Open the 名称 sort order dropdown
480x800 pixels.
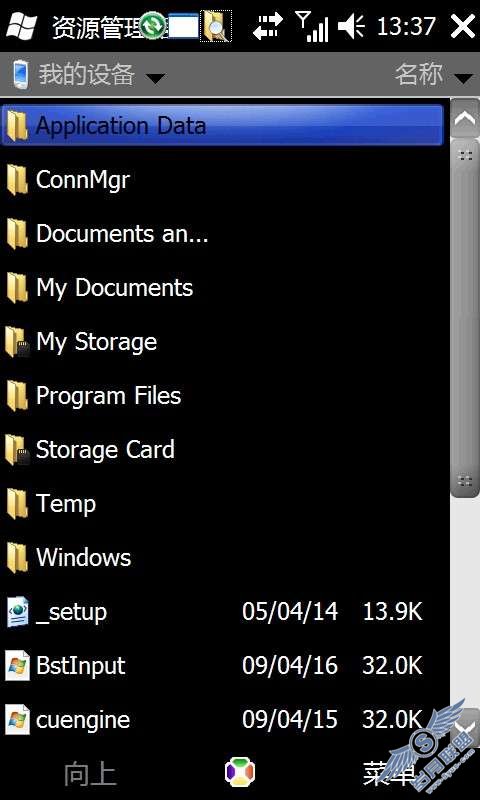pyautogui.click(x=434, y=75)
